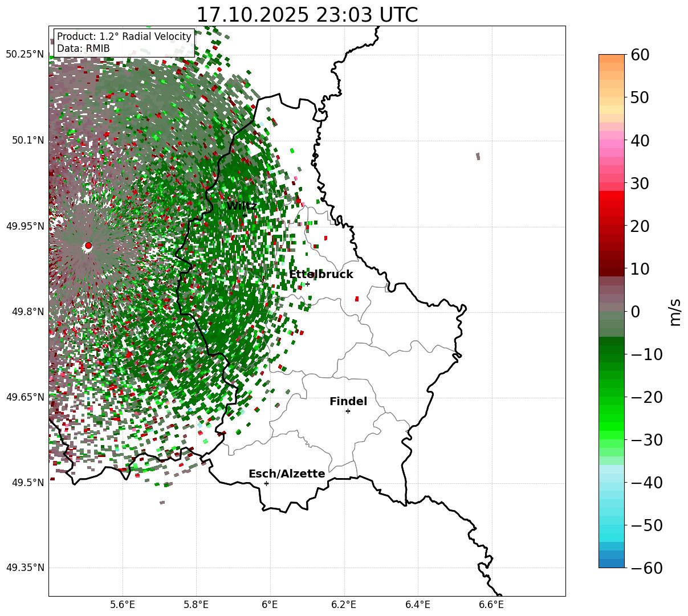This screenshot has height=616, width=688.
Task: Click the colorbar 0 value label
Action: (635, 311)
